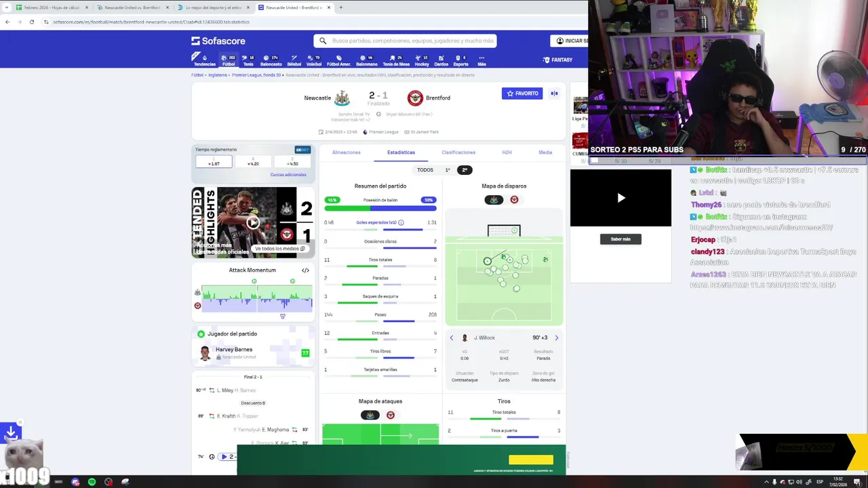Click the sofascore.com URL in the address bar

click(151, 22)
